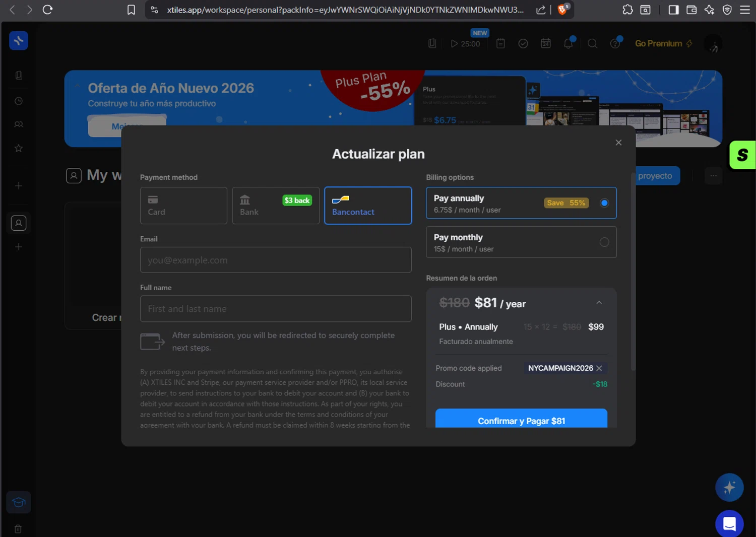Reload the page
756x537 pixels.
tap(48, 10)
